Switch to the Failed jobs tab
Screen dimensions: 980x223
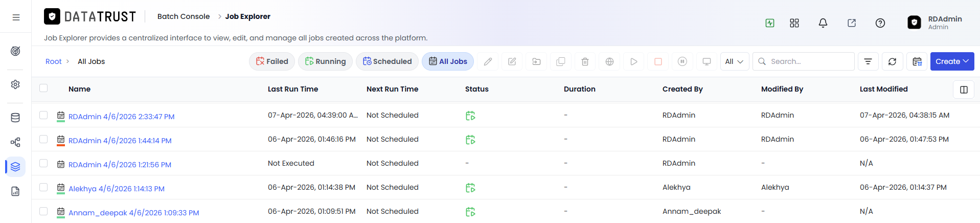tap(272, 61)
